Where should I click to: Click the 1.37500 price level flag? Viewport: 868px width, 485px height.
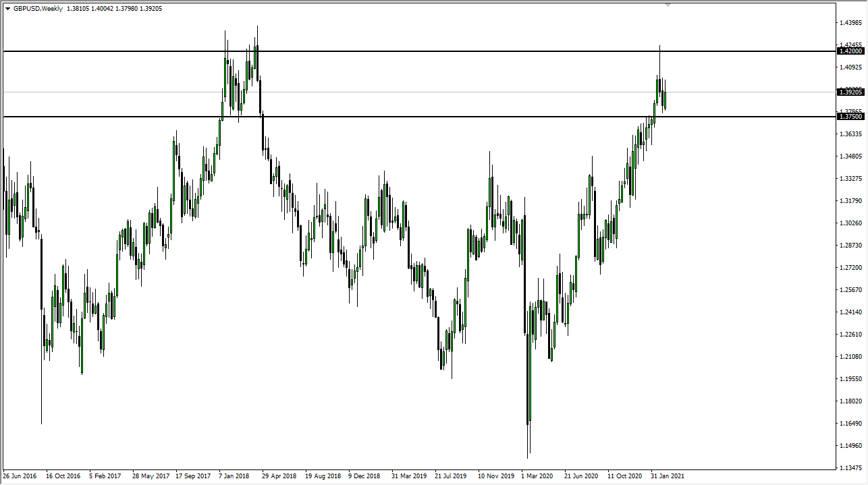point(850,116)
